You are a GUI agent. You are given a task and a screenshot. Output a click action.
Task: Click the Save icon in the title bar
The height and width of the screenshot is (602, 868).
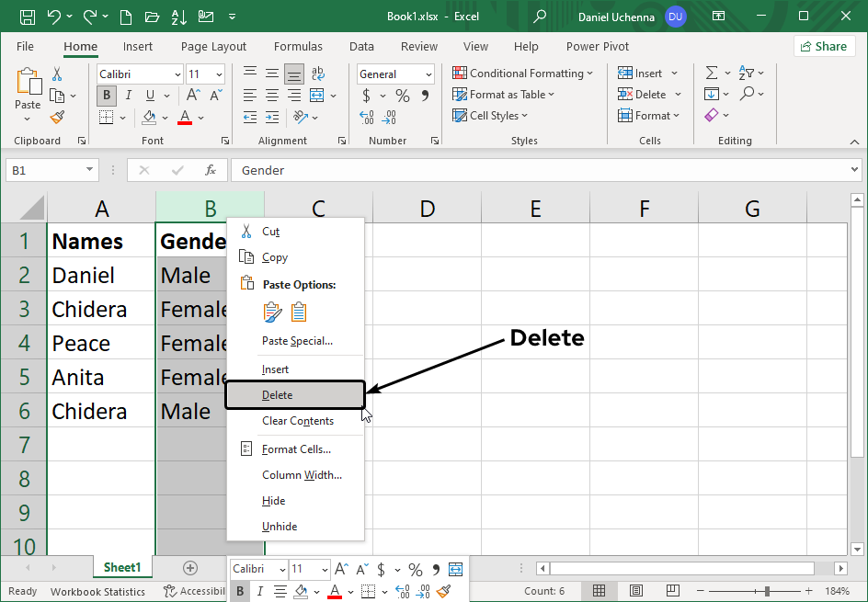(x=28, y=17)
